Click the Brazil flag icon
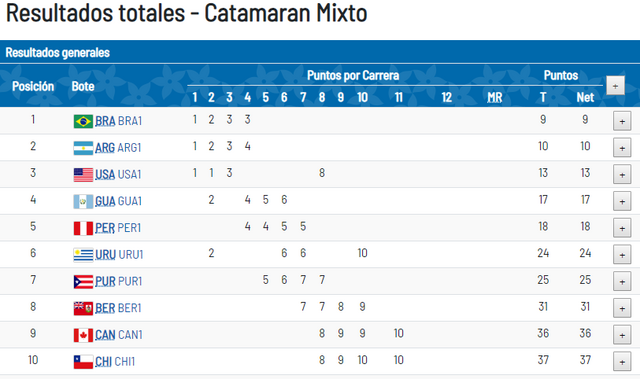640x379 pixels. click(x=83, y=121)
